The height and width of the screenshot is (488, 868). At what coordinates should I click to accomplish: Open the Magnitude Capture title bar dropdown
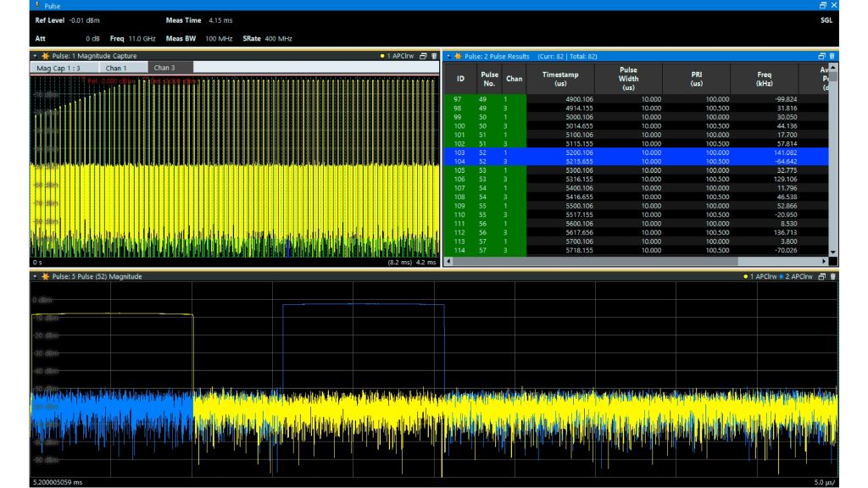point(35,55)
